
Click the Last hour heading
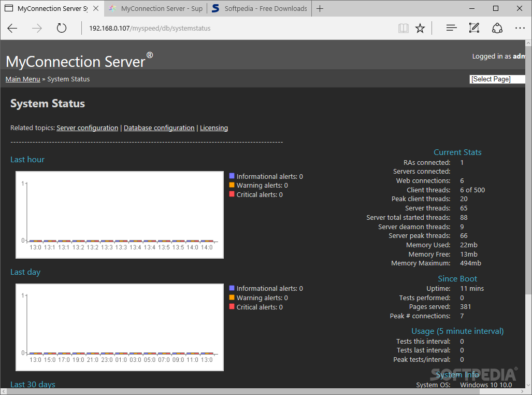[x=27, y=160]
